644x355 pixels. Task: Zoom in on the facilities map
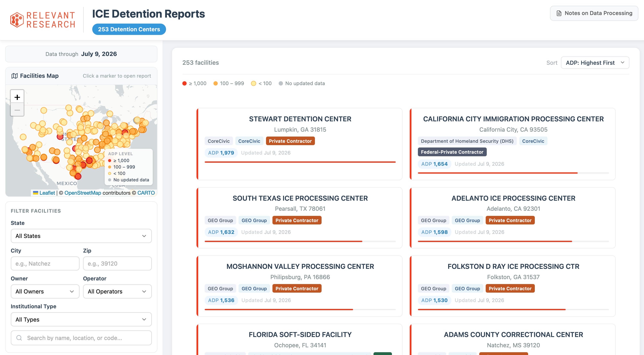pos(17,97)
